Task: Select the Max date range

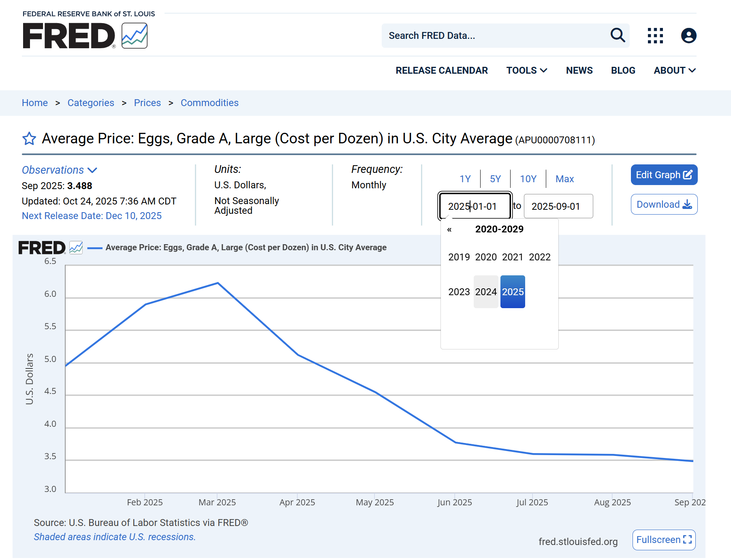Action: (564, 179)
